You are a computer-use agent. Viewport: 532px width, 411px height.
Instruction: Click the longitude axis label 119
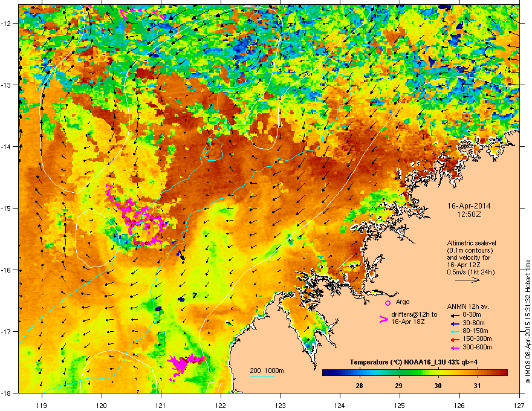pos(42,405)
